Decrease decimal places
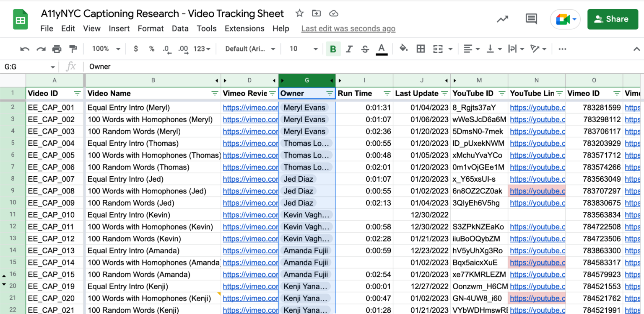The image size is (644, 314). (167, 49)
